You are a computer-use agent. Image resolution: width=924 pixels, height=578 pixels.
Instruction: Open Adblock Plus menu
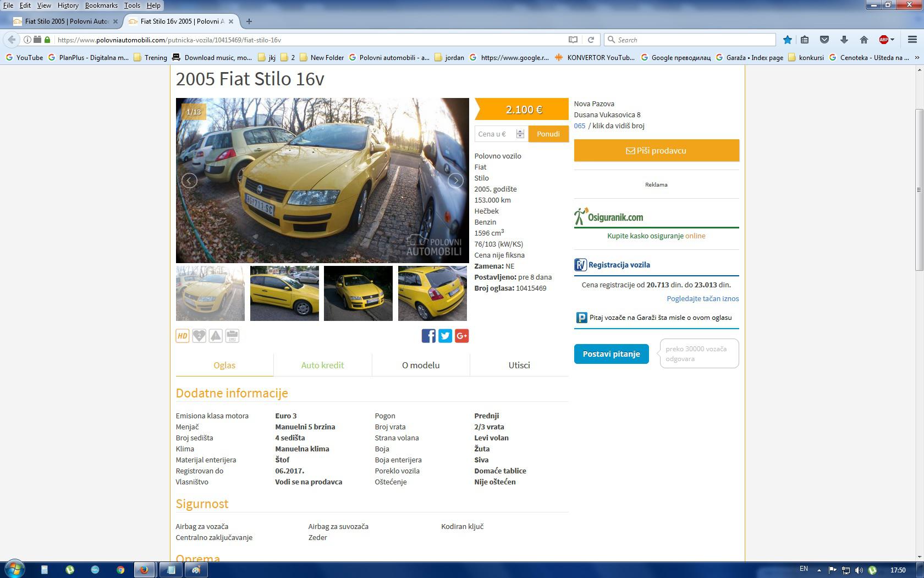click(886, 40)
